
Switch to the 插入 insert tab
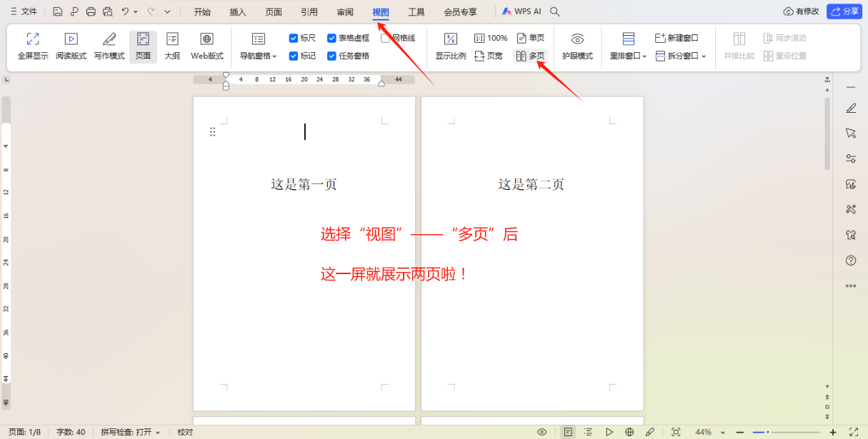point(238,11)
